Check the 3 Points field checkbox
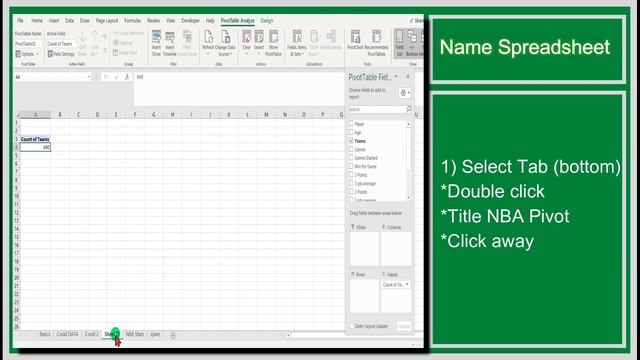640x360 pixels. point(351,175)
